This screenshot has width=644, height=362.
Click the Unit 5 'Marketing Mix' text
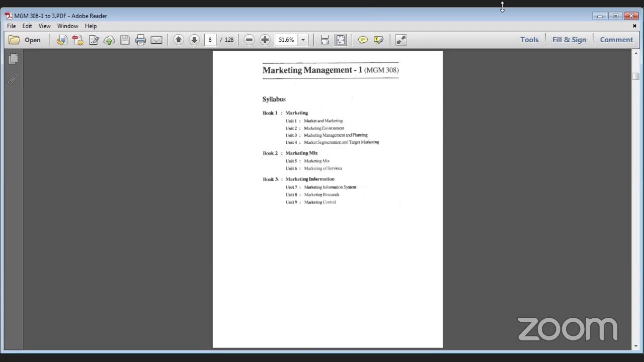pyautogui.click(x=316, y=161)
